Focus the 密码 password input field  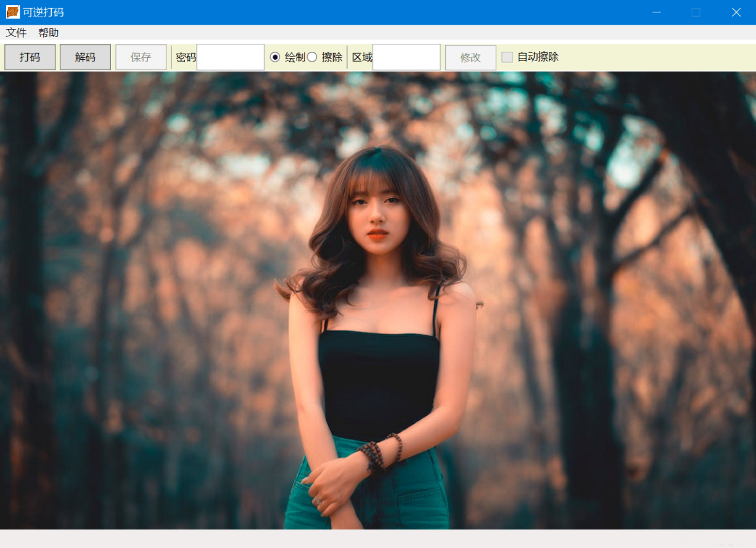coord(230,57)
